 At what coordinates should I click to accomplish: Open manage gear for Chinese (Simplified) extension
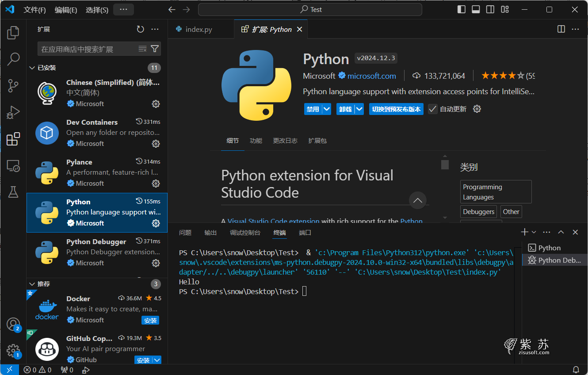coord(156,104)
